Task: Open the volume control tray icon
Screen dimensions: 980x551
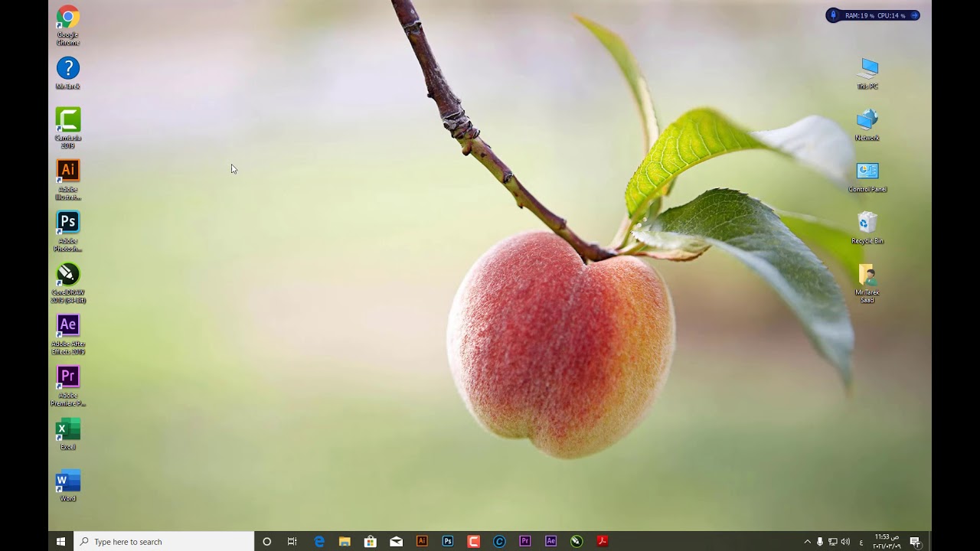Action: tap(845, 541)
